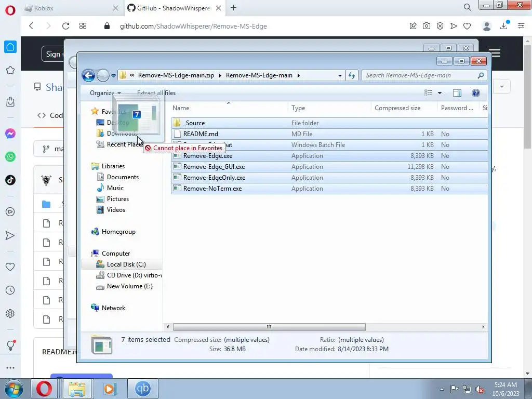
Task: Select Remove-NoTerm.exe file
Action: tap(329, 188)
